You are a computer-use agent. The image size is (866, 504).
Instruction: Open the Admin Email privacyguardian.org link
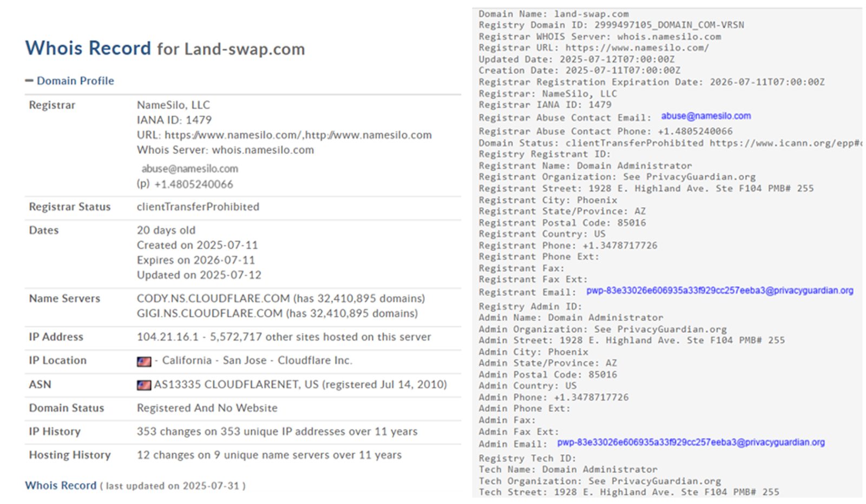[x=691, y=442]
